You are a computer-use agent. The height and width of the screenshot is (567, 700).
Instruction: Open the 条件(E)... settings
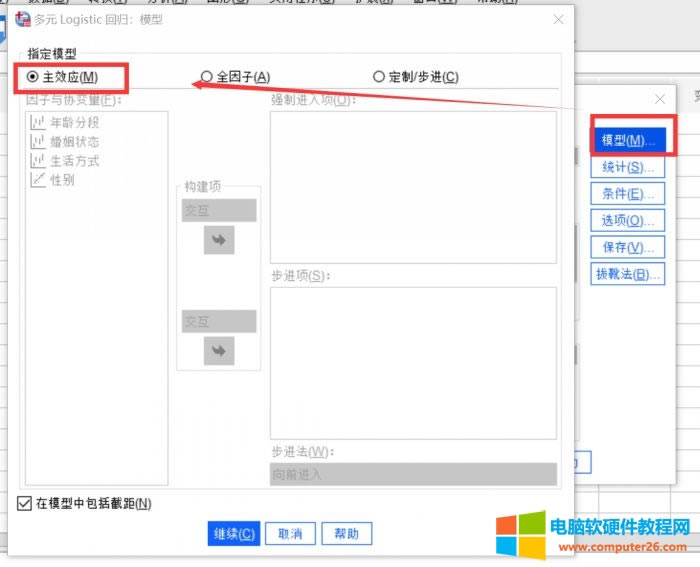pos(628,194)
